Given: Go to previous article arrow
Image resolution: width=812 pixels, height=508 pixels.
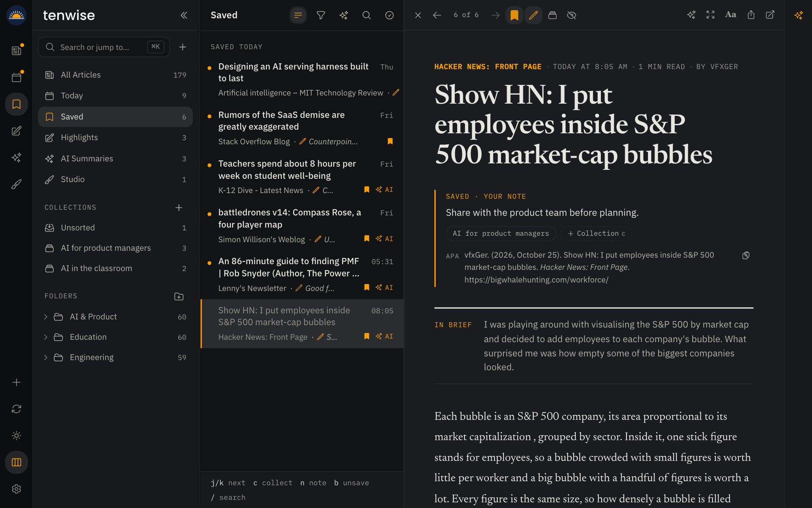Looking at the screenshot, I should coord(437,15).
